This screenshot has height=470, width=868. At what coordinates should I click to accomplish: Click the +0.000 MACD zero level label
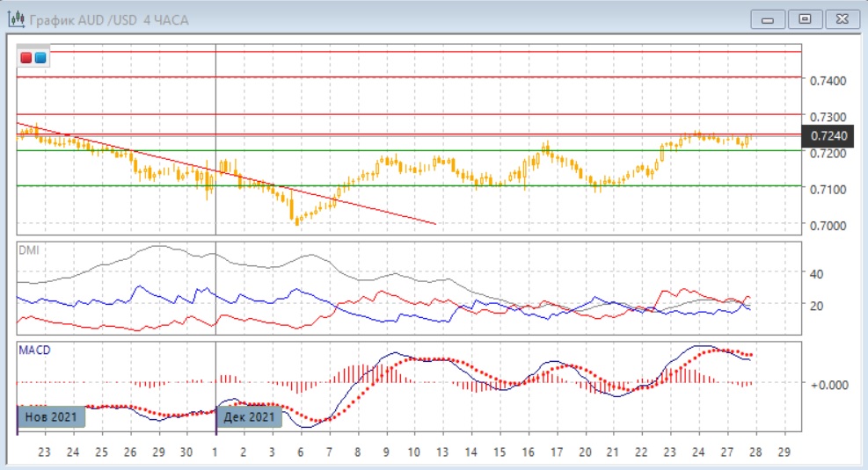[828, 385]
